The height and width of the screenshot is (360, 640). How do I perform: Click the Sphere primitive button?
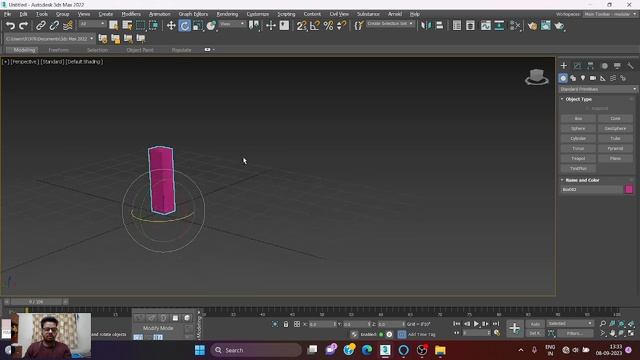pyautogui.click(x=578, y=129)
